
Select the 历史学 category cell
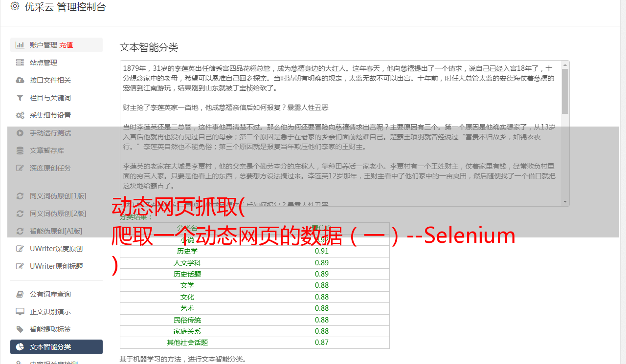[187, 251]
